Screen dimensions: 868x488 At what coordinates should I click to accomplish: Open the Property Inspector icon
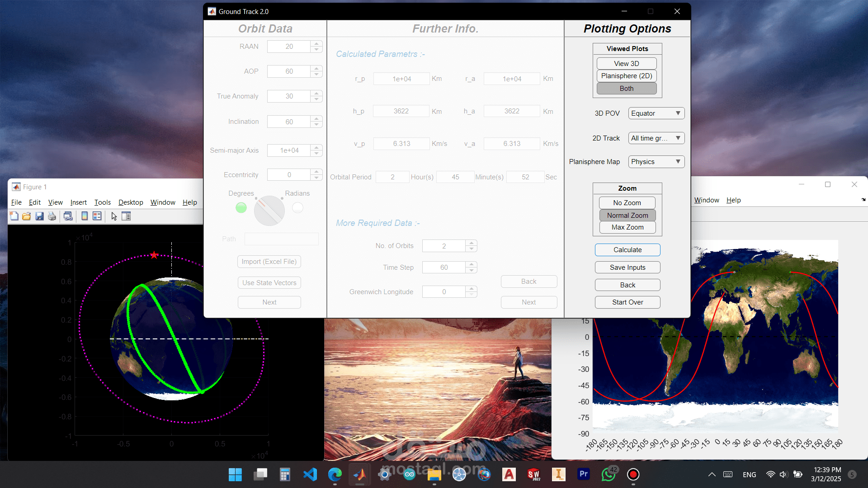pyautogui.click(x=127, y=216)
